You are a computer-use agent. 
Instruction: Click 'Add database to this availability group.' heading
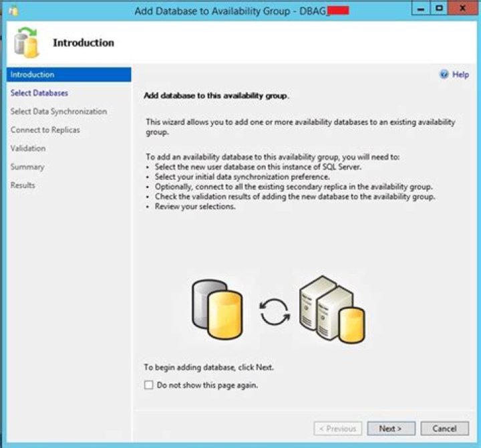pos(216,96)
